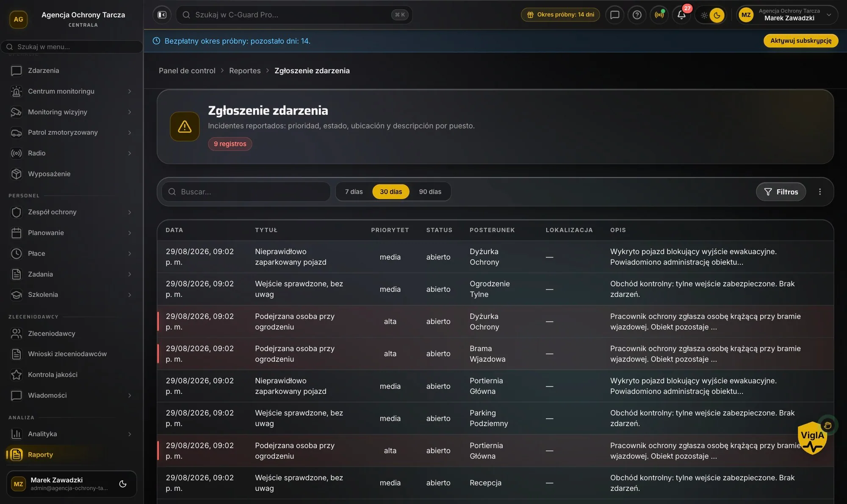Click the Wiadomości chat icon

pyautogui.click(x=16, y=396)
